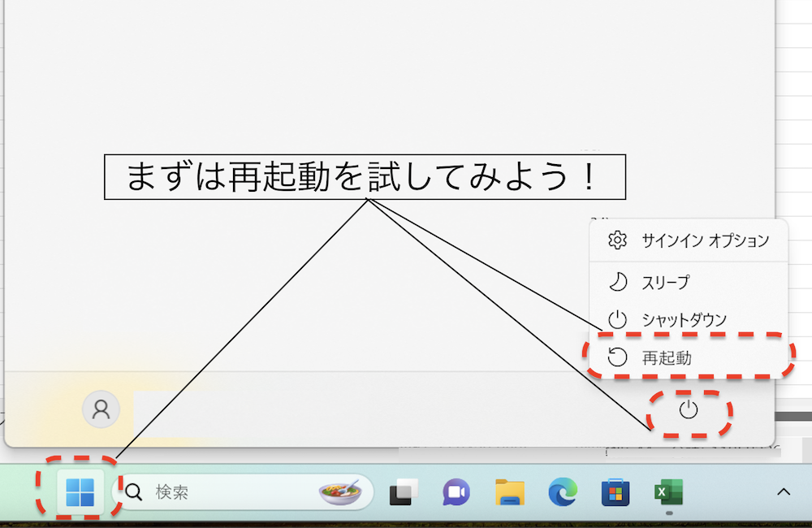Click the Task View icon on the taskbar
Image resolution: width=812 pixels, height=528 pixels.
pyautogui.click(x=403, y=491)
